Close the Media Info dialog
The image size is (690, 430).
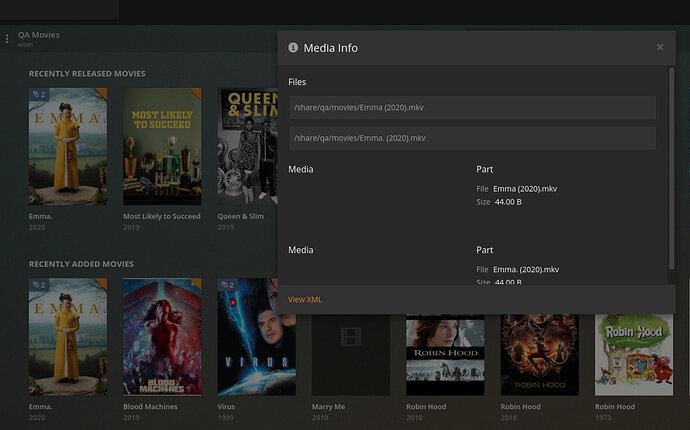[660, 47]
